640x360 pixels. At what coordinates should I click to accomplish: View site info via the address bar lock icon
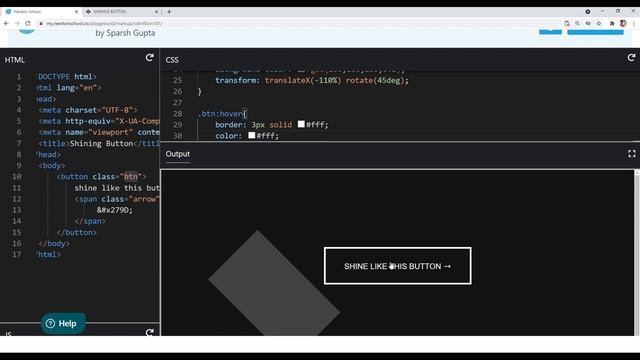click(x=41, y=24)
